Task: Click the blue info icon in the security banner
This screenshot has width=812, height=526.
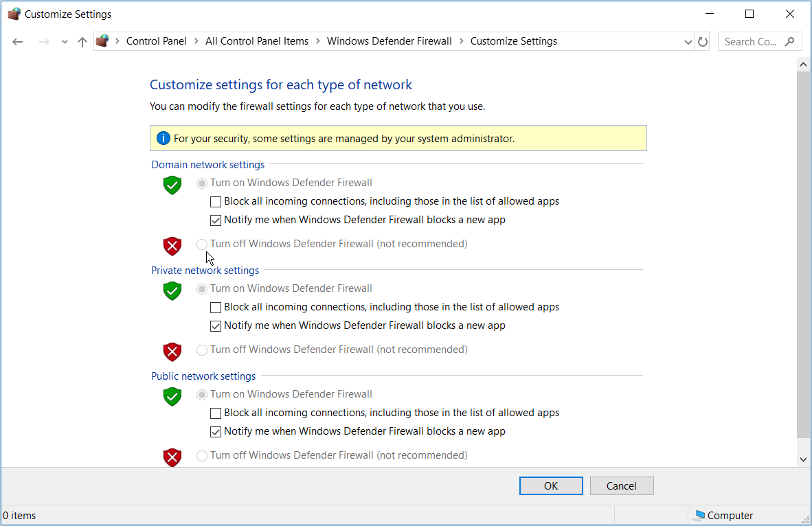Action: 163,138
